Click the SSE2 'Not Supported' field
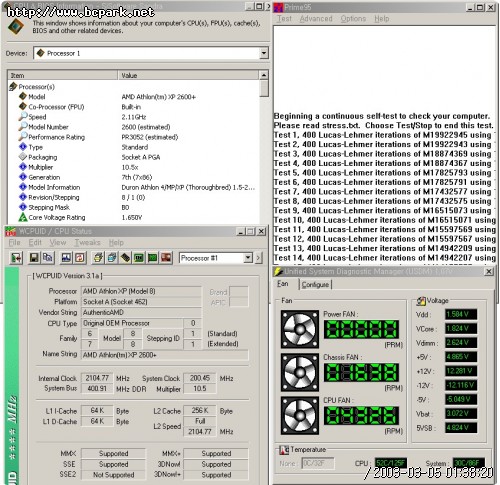 click(x=114, y=475)
